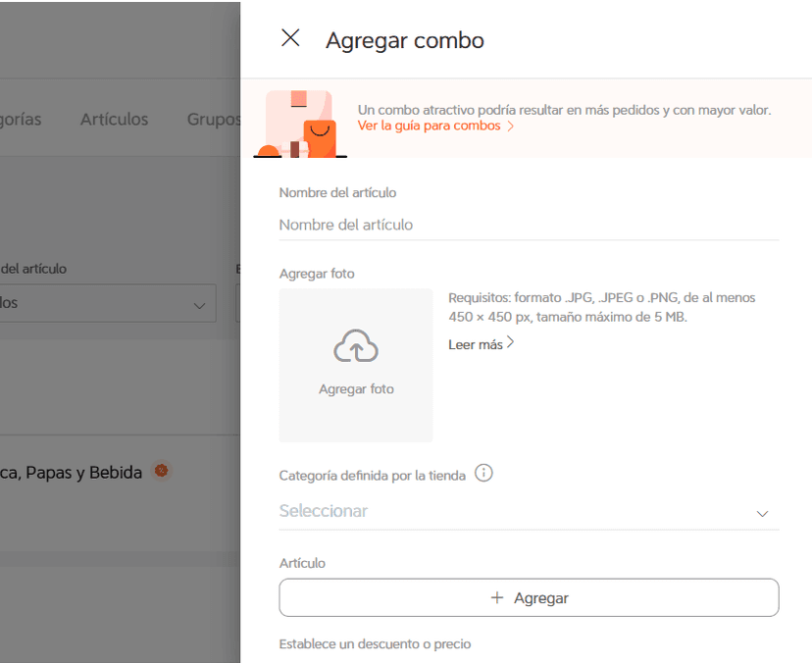812x663 pixels.
Task: Click info icon beside Categoría definida por la tienda
Action: [x=483, y=474]
